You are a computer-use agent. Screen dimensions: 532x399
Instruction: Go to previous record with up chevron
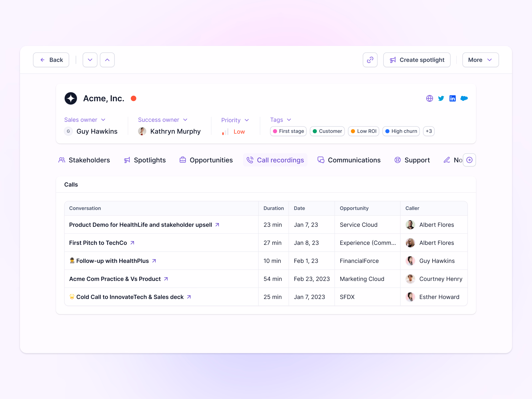[107, 60]
